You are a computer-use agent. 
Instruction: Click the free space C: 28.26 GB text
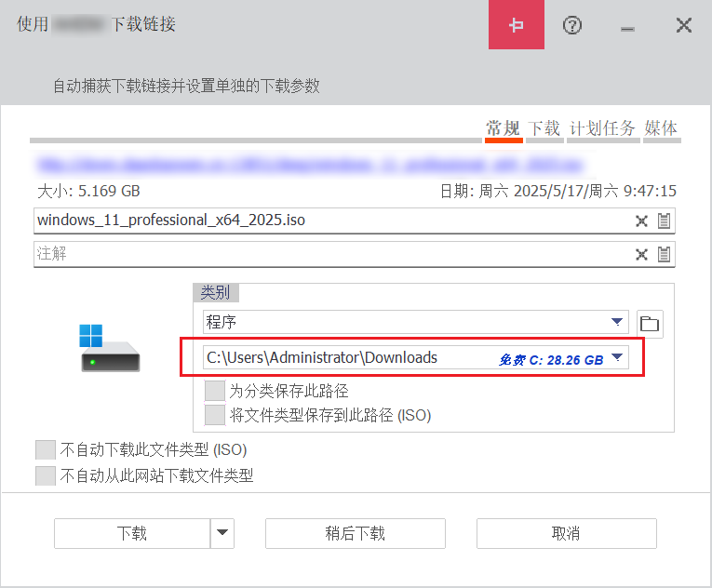(x=551, y=360)
